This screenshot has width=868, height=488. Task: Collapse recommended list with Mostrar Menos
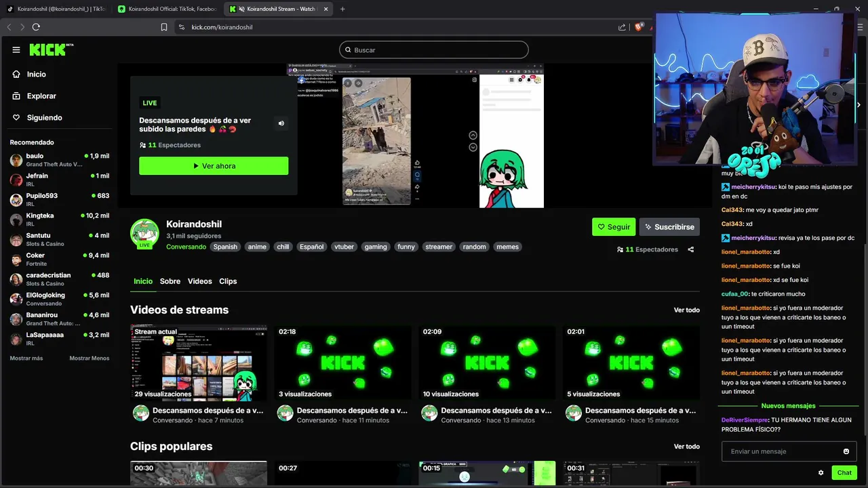(90, 358)
